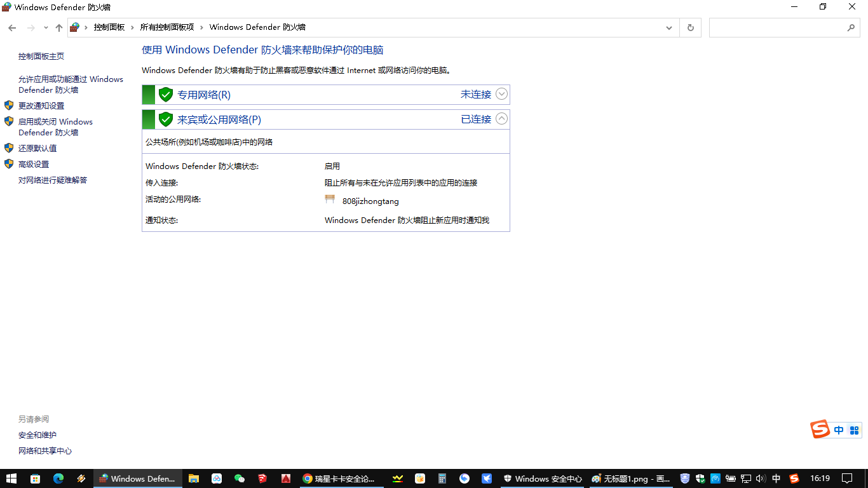Click the firewall icon in the address bar
This screenshot has width=868, height=488.
(x=75, y=27)
